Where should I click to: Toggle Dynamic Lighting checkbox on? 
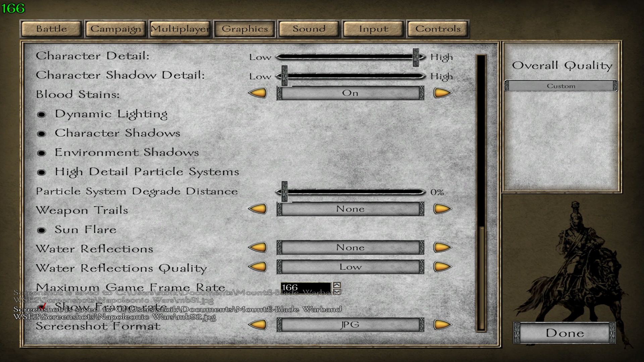44,114
